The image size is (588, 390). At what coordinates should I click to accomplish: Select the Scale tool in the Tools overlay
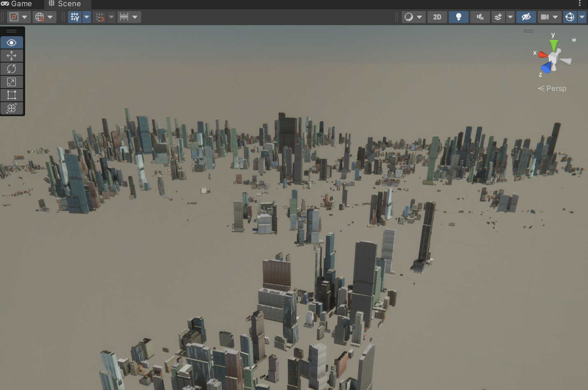pyautogui.click(x=12, y=82)
